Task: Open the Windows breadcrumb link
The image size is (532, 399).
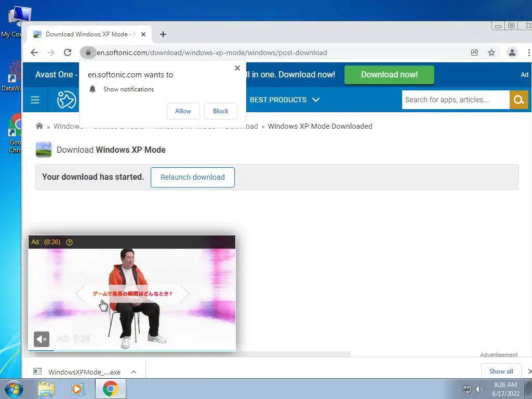Action: click(68, 126)
